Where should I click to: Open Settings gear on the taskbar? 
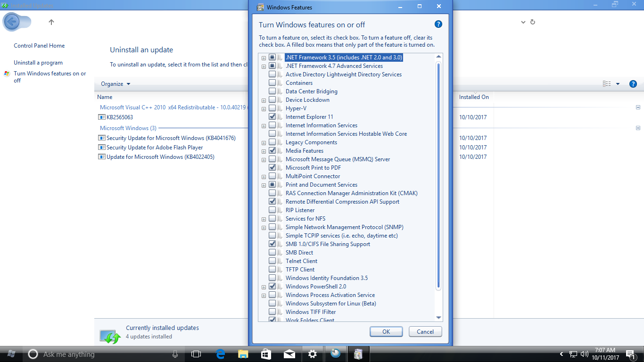pos(312,354)
